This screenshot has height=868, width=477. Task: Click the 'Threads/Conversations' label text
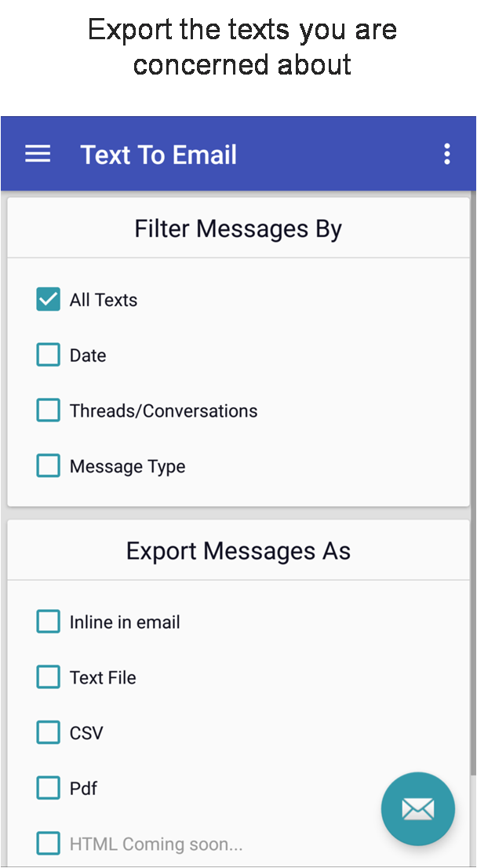(163, 410)
